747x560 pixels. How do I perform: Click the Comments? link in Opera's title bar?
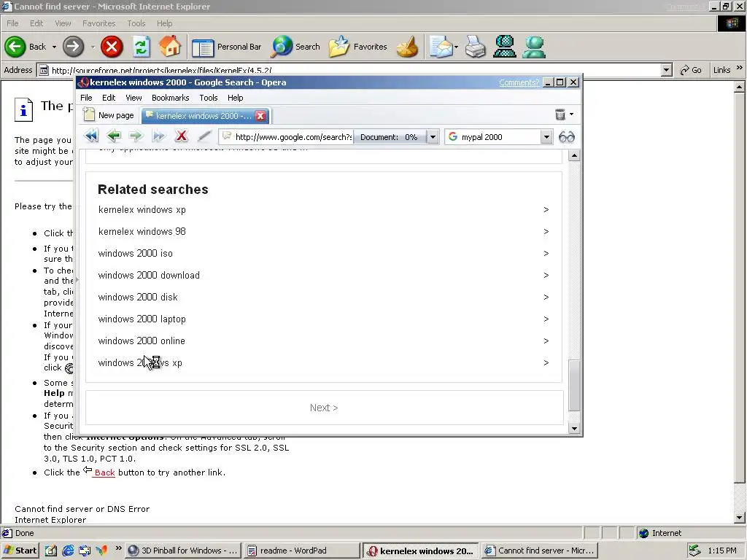(x=519, y=82)
